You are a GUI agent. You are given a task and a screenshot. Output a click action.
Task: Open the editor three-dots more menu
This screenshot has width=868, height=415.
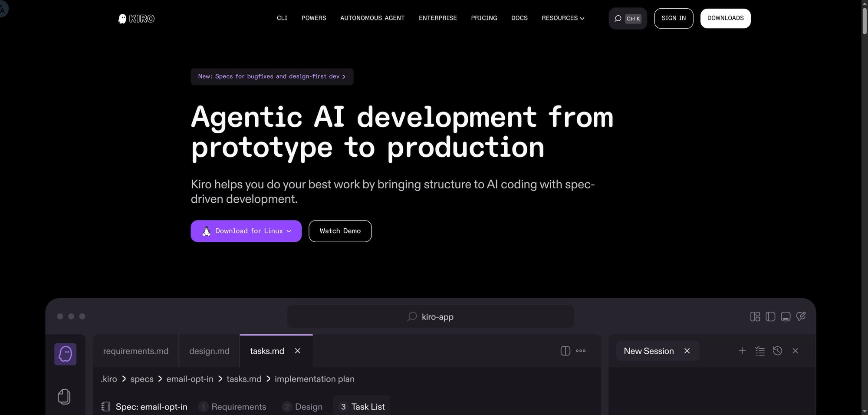(581, 351)
